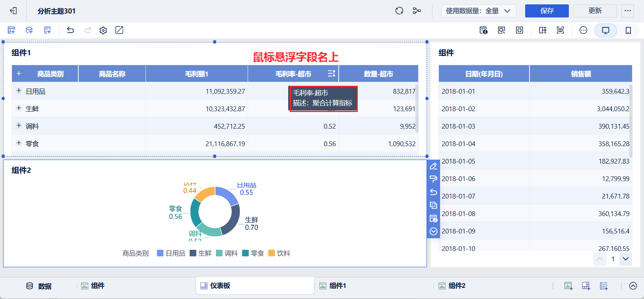
Task: Click the 数量-超市 column header
Action: coord(378,74)
